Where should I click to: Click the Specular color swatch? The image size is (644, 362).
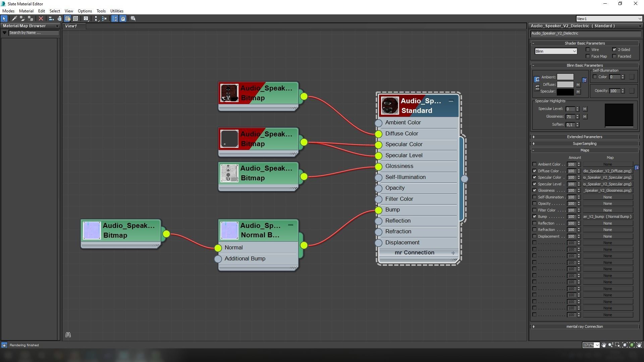565,92
